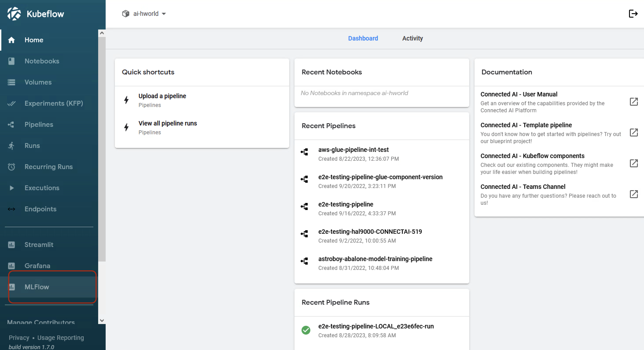Viewport: 644px width, 350px height.
Task: Switch to the Dashboard tab
Action: [x=363, y=38]
